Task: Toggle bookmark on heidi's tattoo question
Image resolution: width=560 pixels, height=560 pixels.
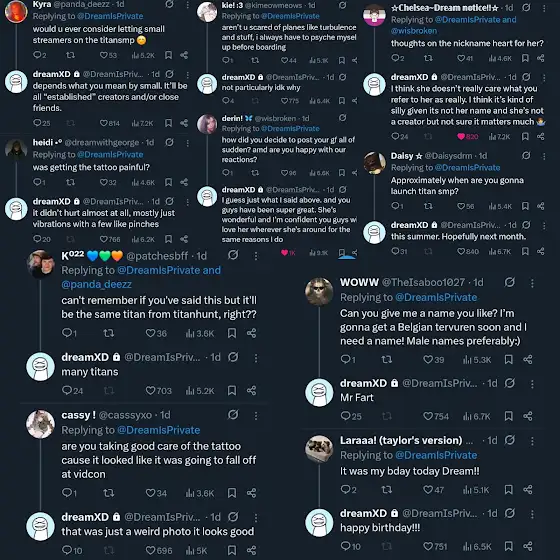Action: tap(168, 182)
